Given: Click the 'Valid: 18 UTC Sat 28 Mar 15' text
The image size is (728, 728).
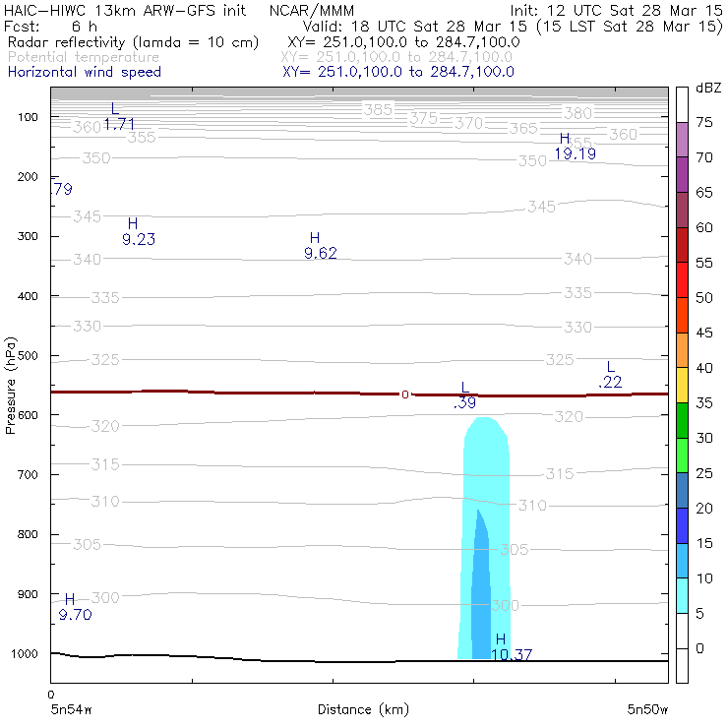Looking at the screenshot, I should pos(414,27).
